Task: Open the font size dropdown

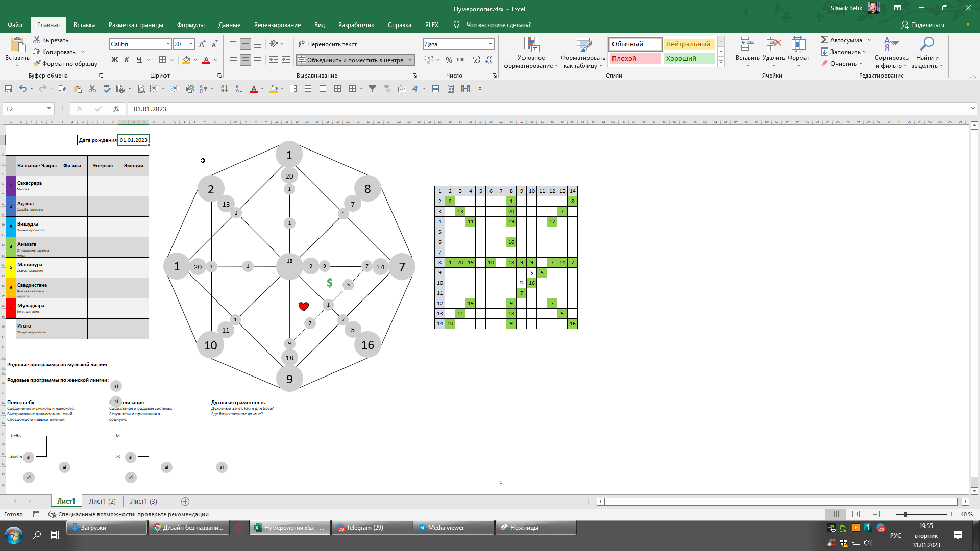Action: (191, 44)
